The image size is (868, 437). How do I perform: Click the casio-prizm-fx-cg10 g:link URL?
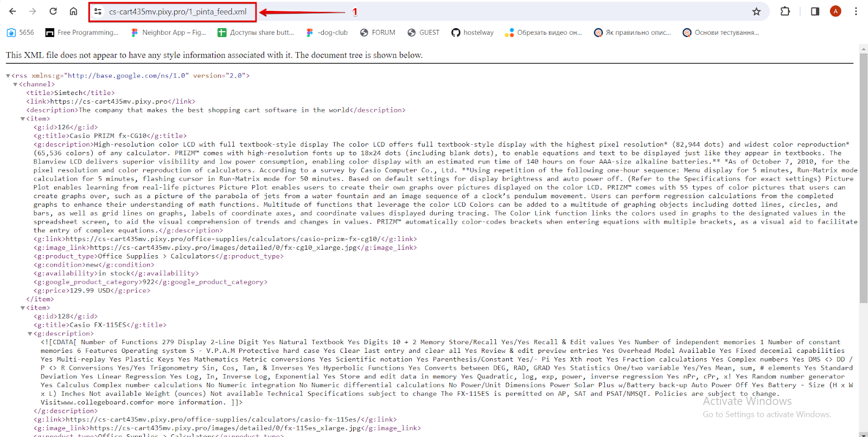click(x=222, y=239)
